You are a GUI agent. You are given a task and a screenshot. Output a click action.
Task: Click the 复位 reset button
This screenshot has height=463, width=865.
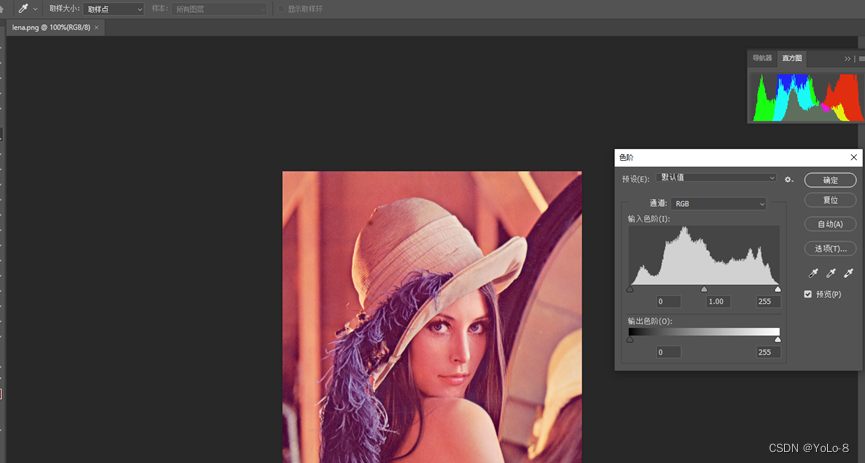click(830, 200)
